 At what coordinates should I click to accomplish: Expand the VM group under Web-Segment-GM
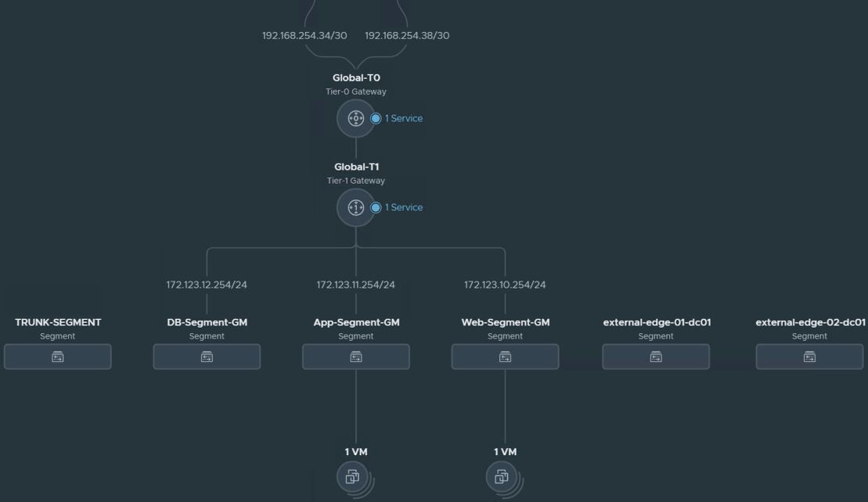[502, 476]
